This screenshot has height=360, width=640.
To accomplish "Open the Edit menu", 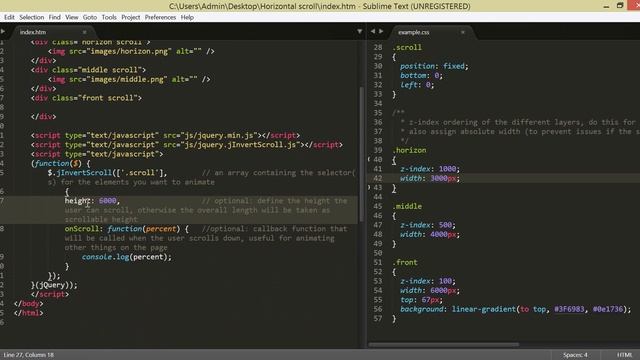I will coord(9,17).
